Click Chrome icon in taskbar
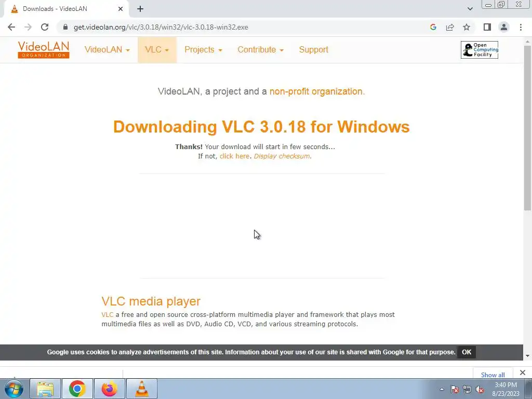Screen dimensions: 532x399 pyautogui.click(x=77, y=389)
